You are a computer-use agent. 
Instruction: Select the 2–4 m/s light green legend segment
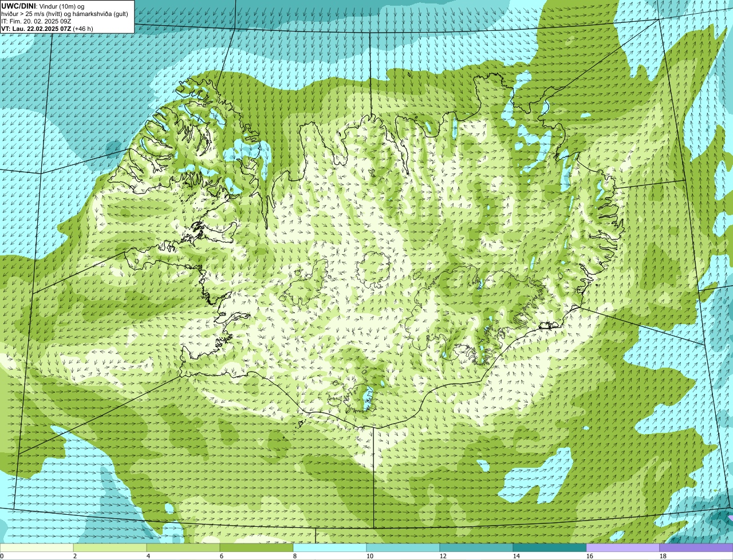(x=110, y=548)
